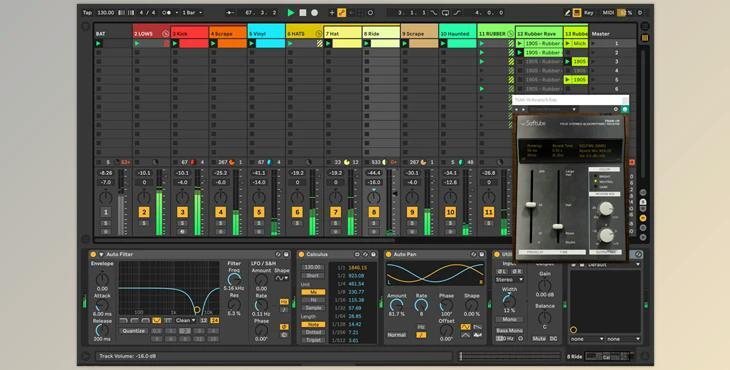Open Utility Stereo channel mode dropdown
730x370 pixels.
point(509,279)
